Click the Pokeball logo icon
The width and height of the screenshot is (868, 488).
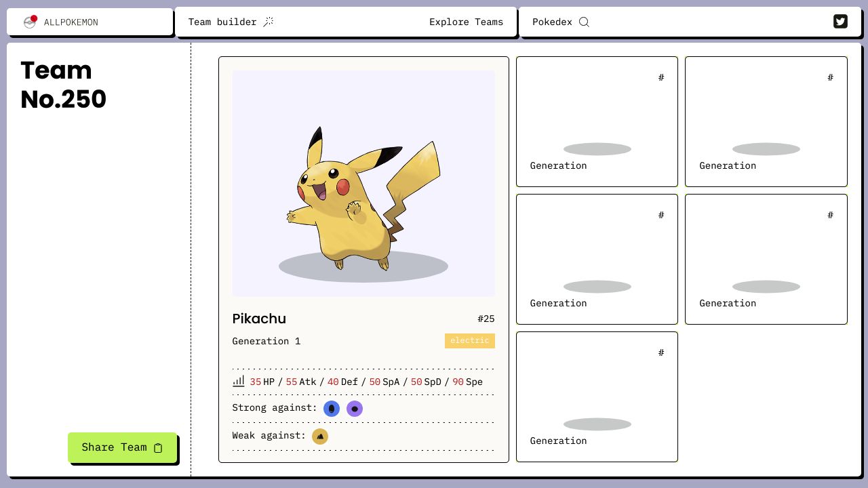(x=30, y=22)
